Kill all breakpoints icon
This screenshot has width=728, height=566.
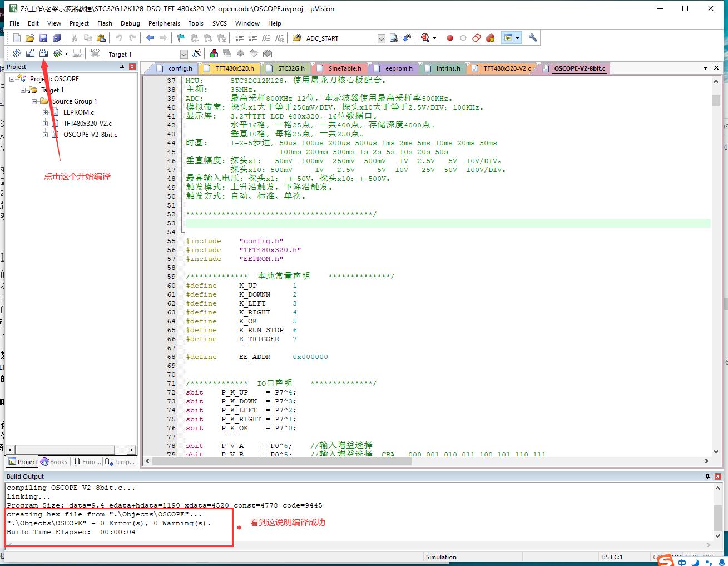point(490,38)
